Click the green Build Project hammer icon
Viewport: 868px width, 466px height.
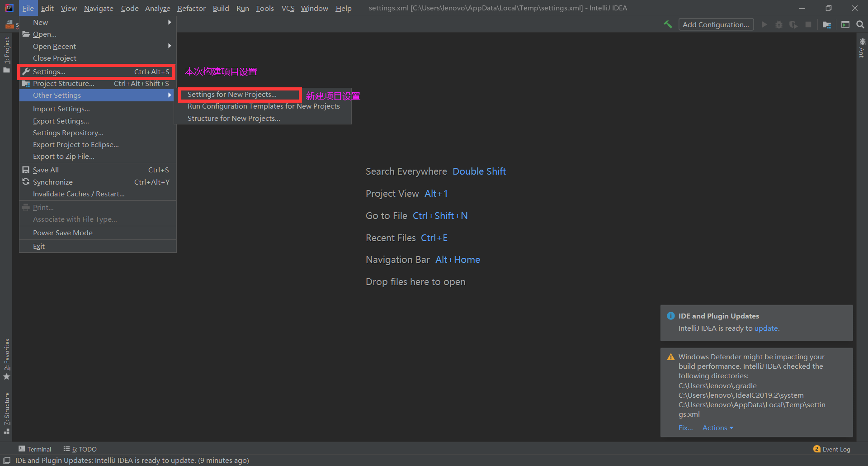coord(668,24)
